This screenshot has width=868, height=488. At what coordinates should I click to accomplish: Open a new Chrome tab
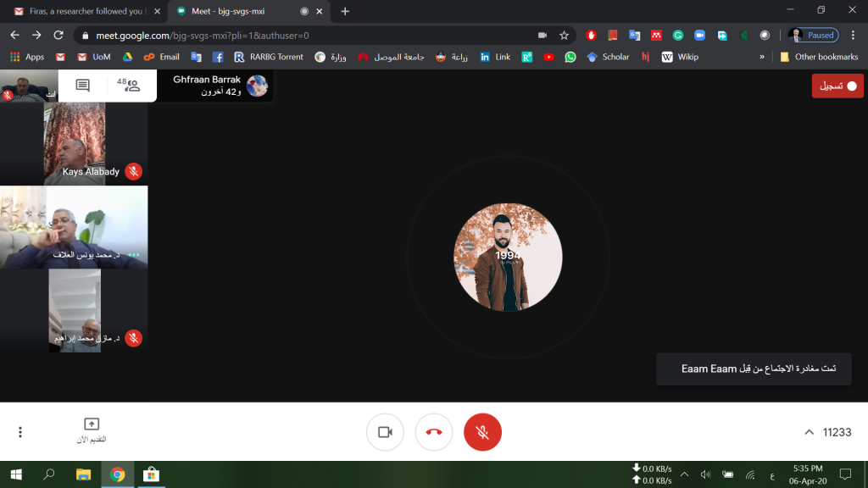[345, 11]
